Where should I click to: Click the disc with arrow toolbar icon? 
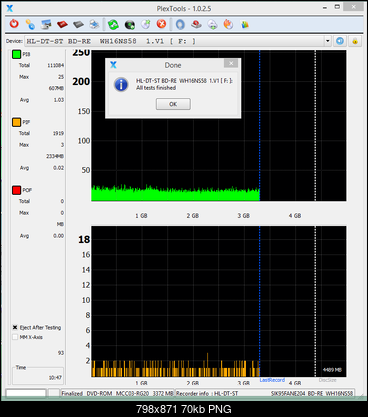pyautogui.click(x=146, y=24)
